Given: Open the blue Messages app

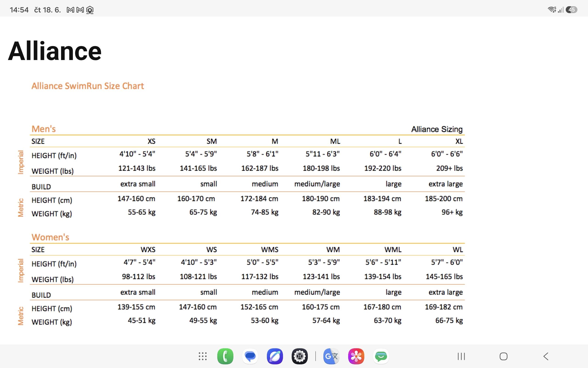Looking at the screenshot, I should click(250, 356).
